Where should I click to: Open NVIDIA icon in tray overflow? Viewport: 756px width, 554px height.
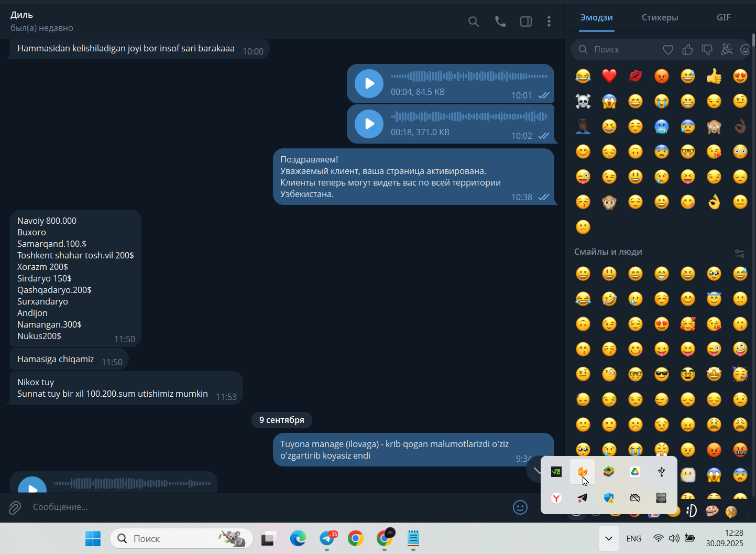[x=556, y=472]
